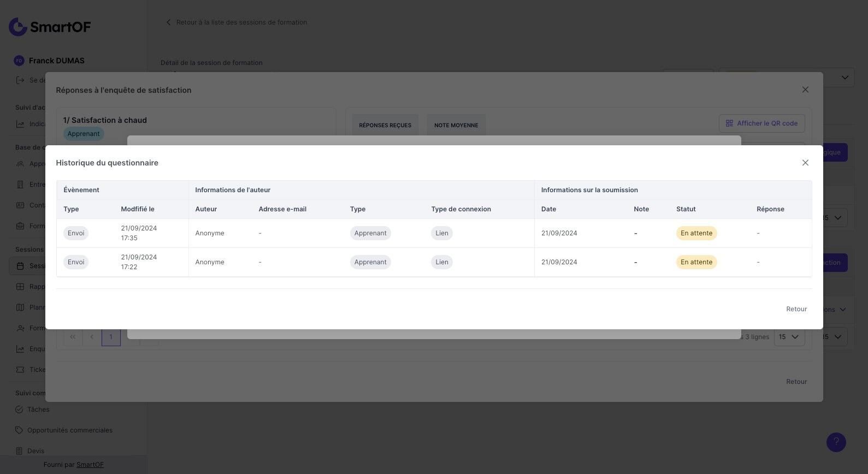Click the Afficher le QR code button
The height and width of the screenshot is (474, 868).
762,123
